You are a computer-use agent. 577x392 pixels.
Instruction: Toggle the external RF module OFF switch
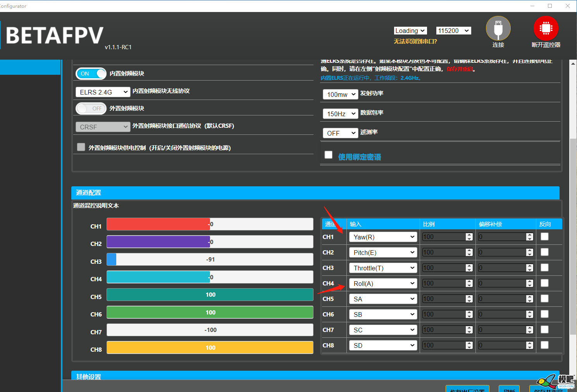[91, 108]
